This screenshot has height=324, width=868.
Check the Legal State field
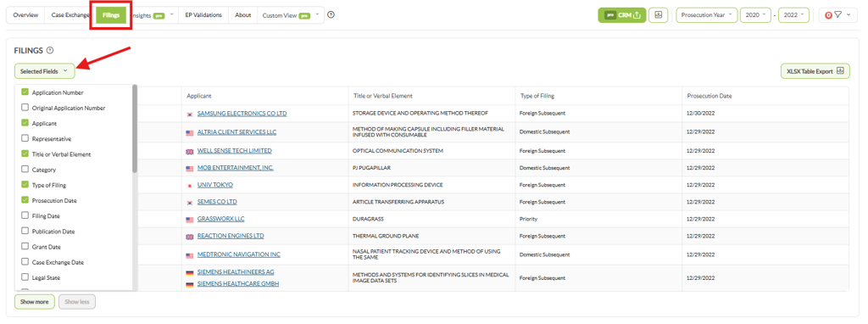point(25,277)
